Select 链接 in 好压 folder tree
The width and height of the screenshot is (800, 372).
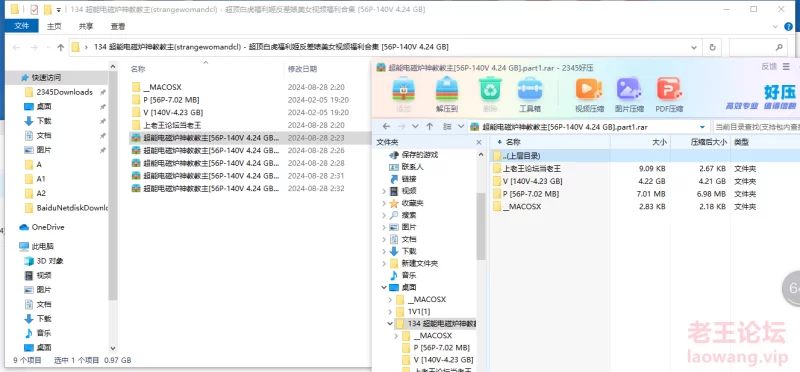pos(409,179)
